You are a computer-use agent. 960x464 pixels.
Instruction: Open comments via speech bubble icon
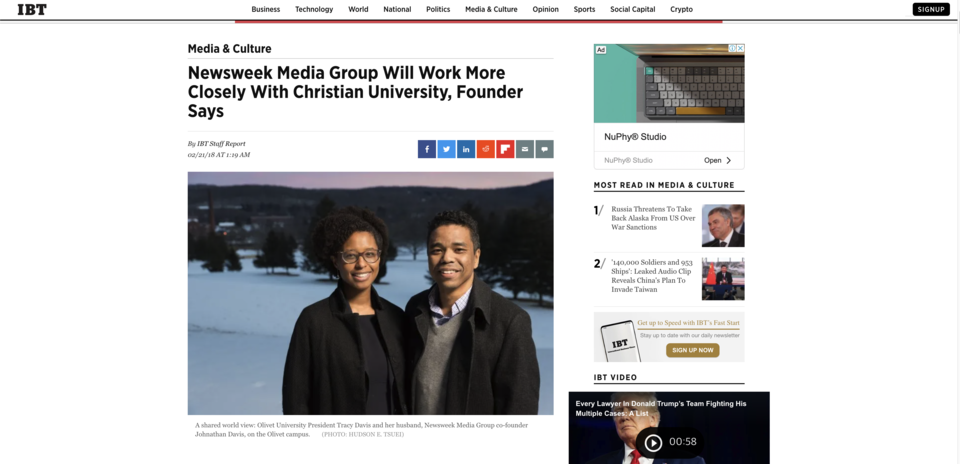(x=544, y=149)
